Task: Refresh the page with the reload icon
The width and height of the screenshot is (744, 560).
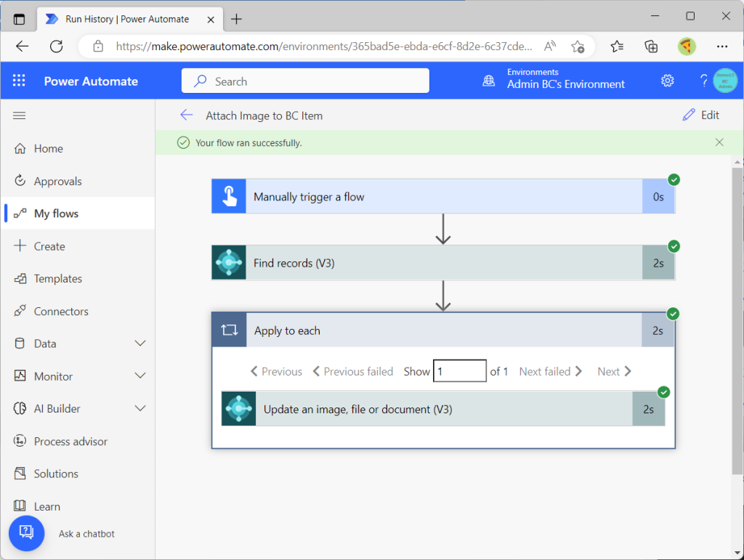Action: [x=57, y=46]
